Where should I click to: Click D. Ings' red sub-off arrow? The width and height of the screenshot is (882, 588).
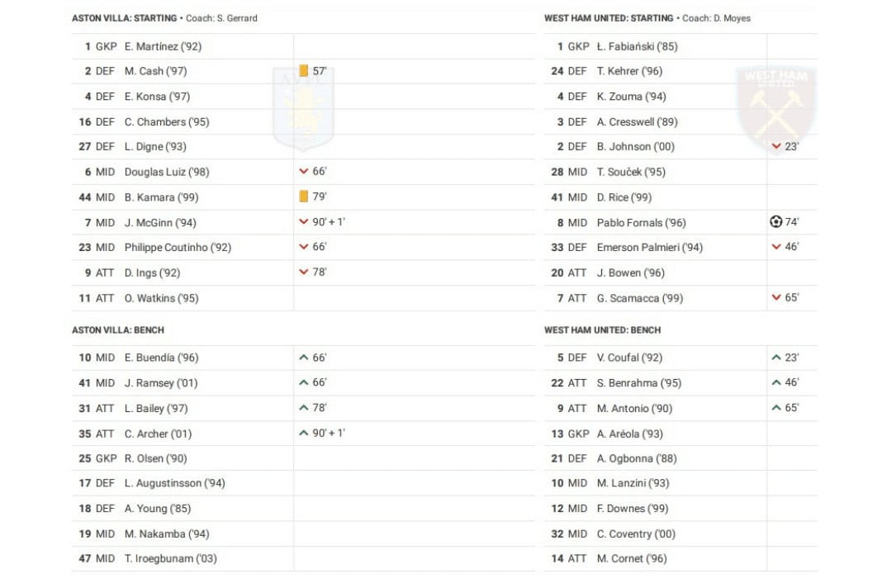[x=304, y=273]
